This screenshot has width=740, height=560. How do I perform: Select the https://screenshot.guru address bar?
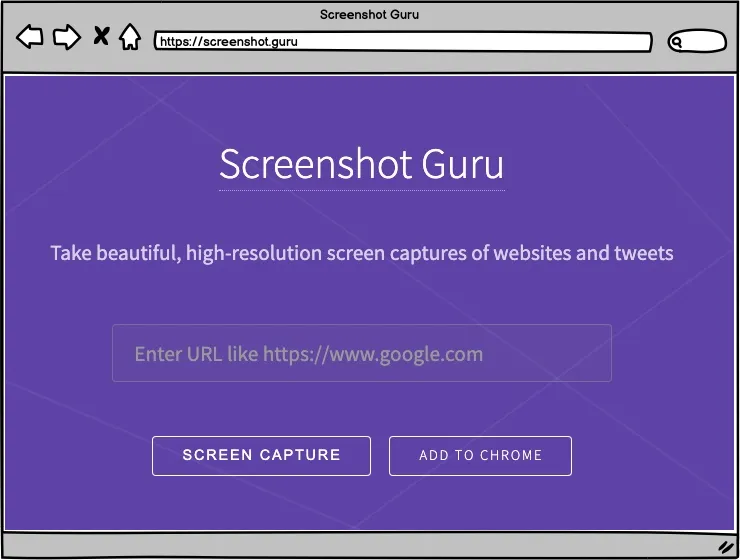coord(403,42)
